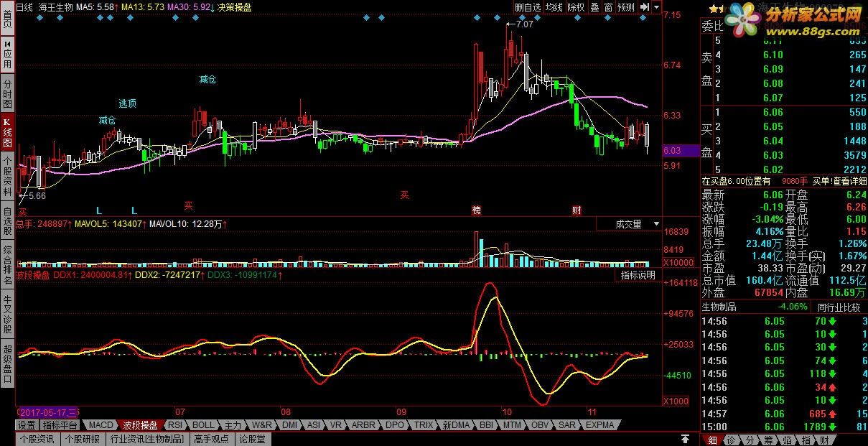Switch to the OBV indicator tab
Image resolution: width=868 pixels, height=446 pixels.
(540, 425)
